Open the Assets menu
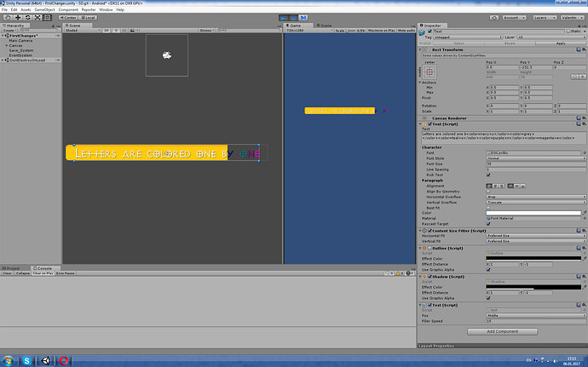Viewport: 588px width, 367px height. point(26,9)
